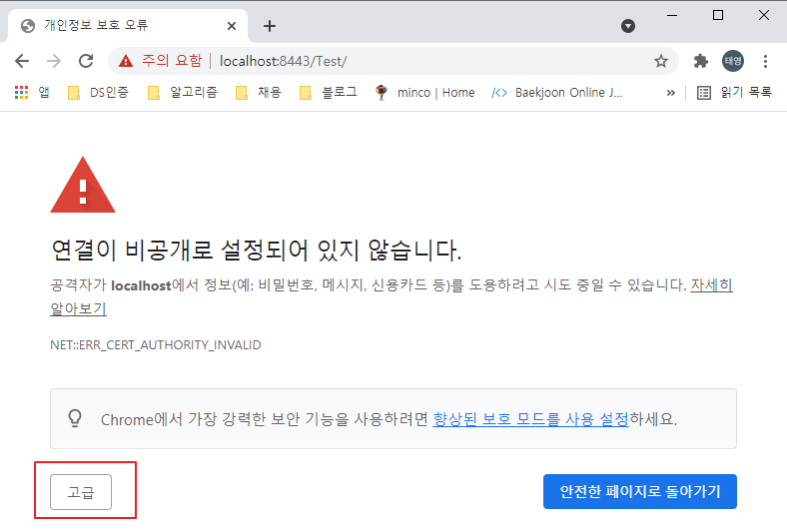
Task: Open the extensions puzzle icon
Action: pos(701,61)
